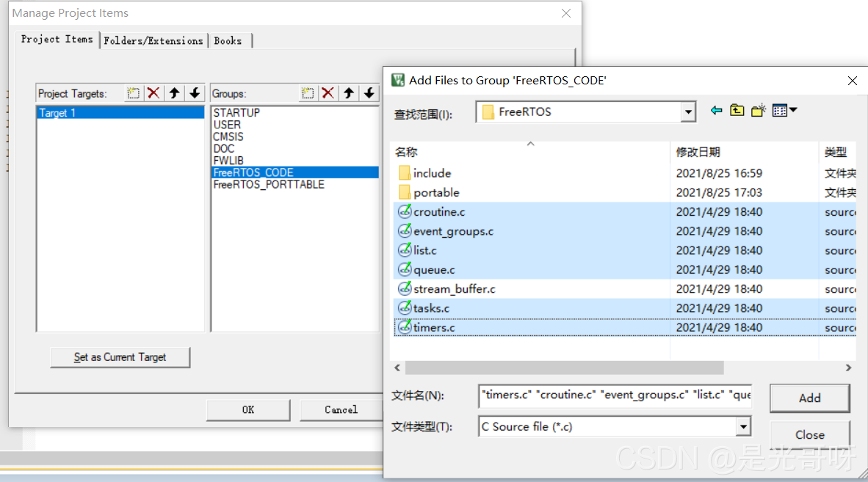This screenshot has width=868, height=482.
Task: Go up one folder level
Action: pos(737,111)
